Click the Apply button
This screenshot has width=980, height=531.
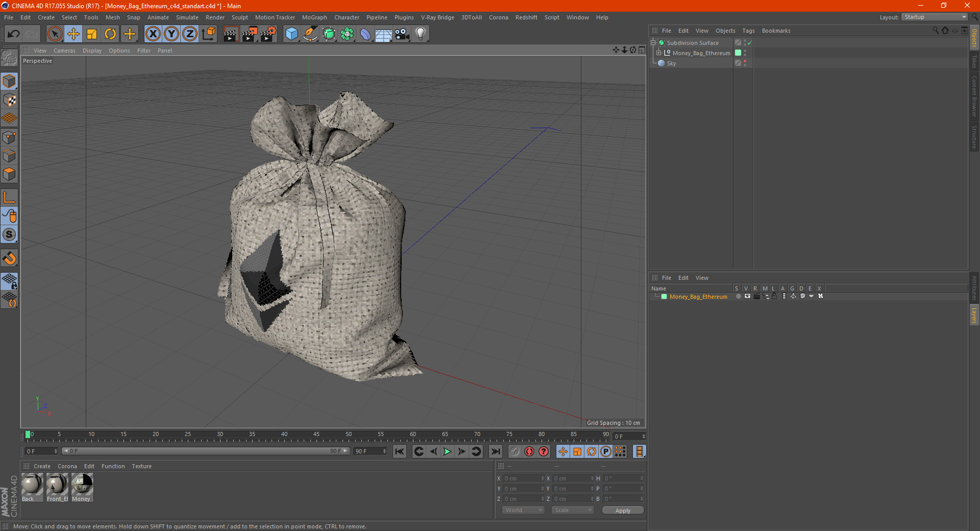click(623, 511)
